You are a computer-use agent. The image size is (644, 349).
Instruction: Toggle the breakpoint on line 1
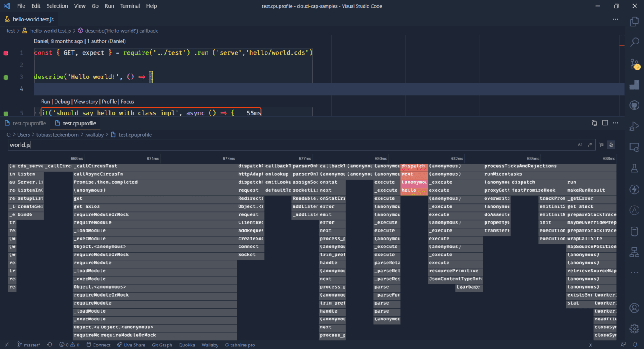pyautogui.click(x=6, y=52)
